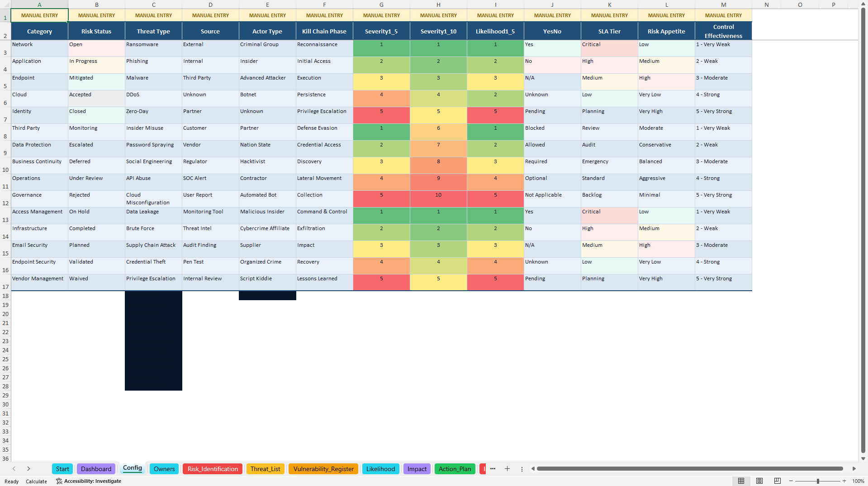Select the Kill Chain Phase header cell
The image size is (868, 486).
324,31
